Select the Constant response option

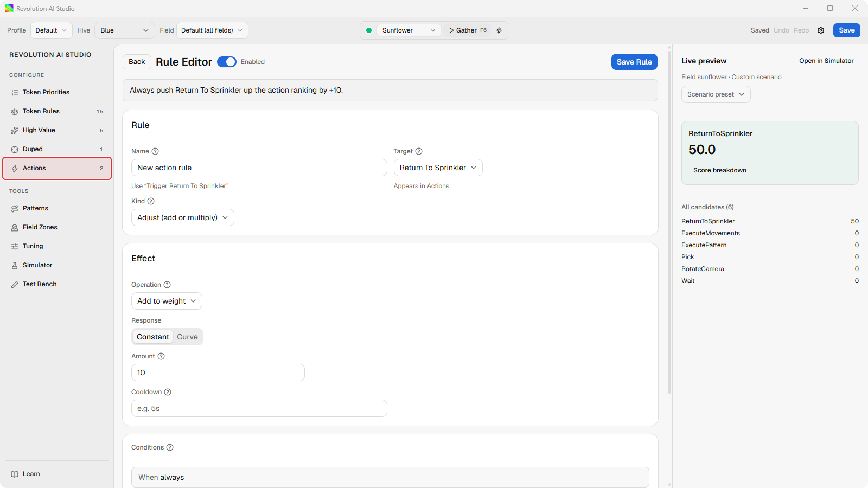point(153,337)
